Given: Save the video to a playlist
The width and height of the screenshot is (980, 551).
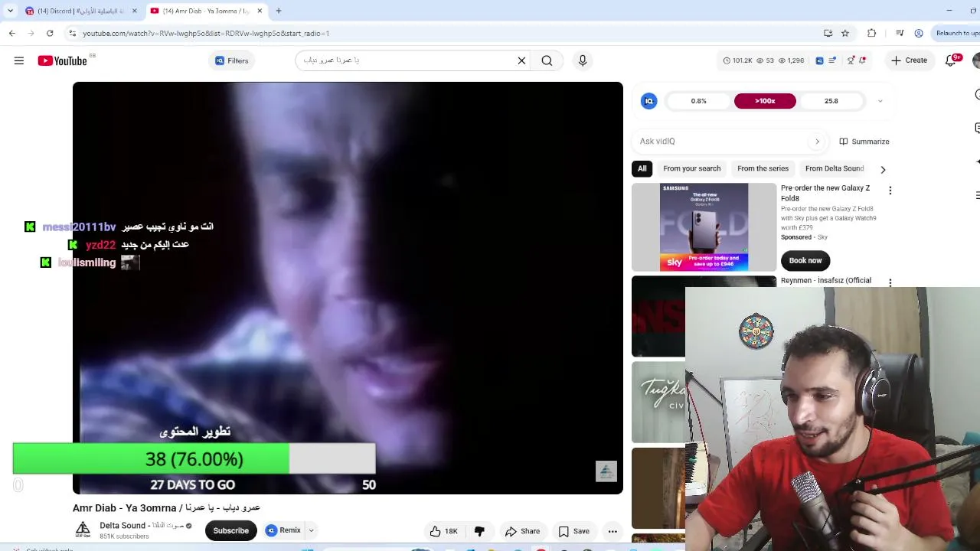Looking at the screenshot, I should point(573,531).
